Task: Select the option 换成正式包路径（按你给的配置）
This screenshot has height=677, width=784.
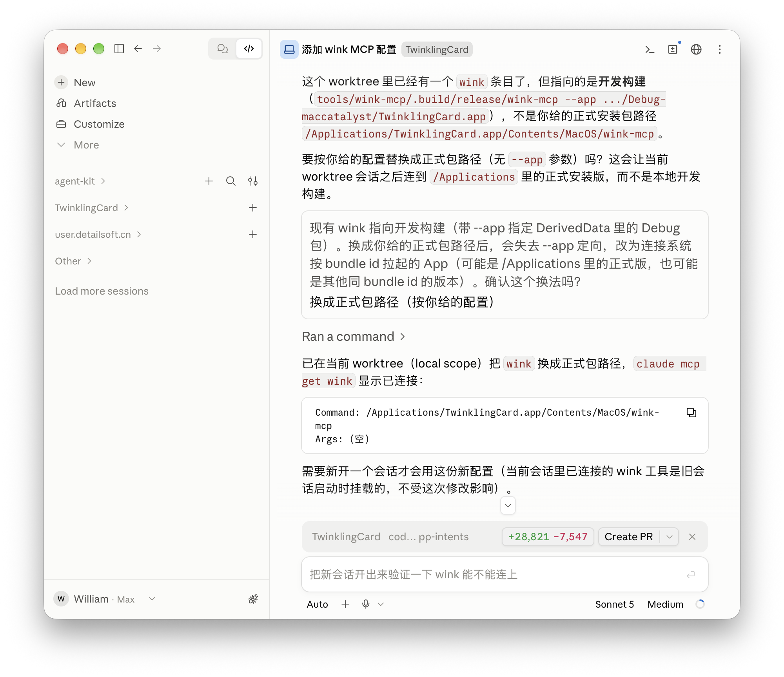Action: click(x=402, y=302)
